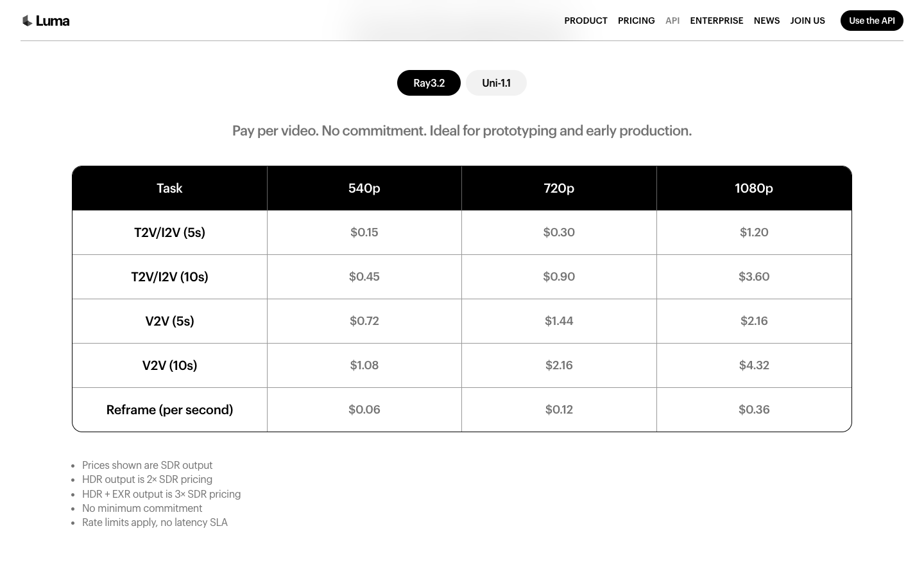Click the $0.12 price cell
Viewport: 924px width, 578px height.
pyautogui.click(x=559, y=410)
